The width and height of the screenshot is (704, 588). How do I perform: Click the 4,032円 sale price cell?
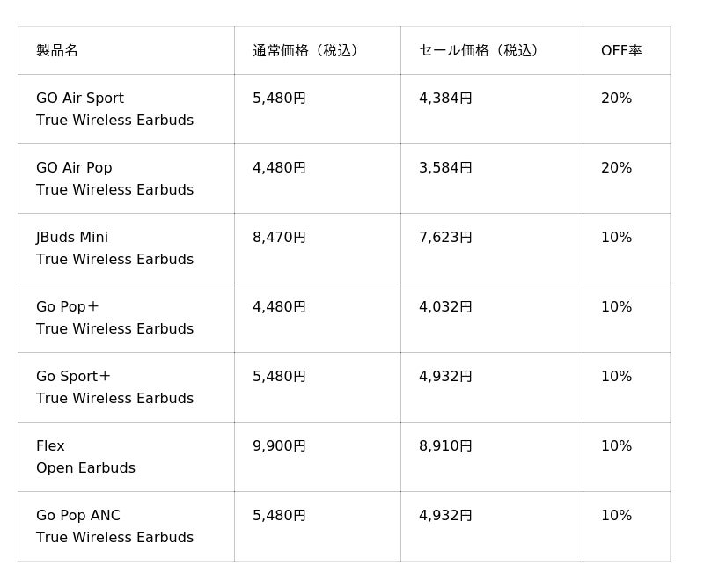click(445, 307)
